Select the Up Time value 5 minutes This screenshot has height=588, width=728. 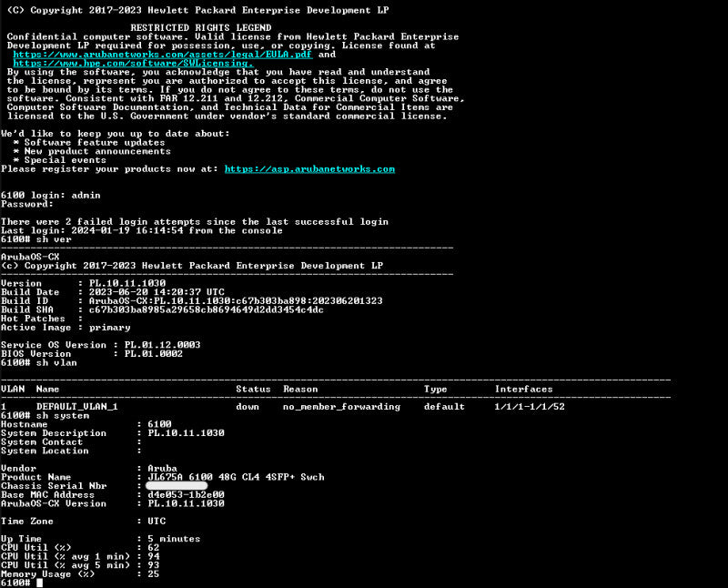tap(174, 539)
